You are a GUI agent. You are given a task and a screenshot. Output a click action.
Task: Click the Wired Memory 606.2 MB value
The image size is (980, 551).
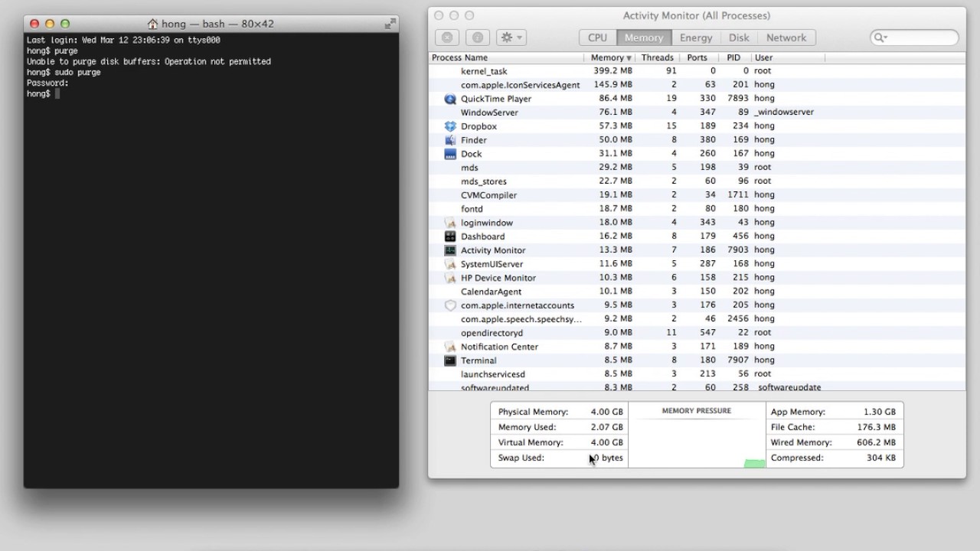coord(876,442)
